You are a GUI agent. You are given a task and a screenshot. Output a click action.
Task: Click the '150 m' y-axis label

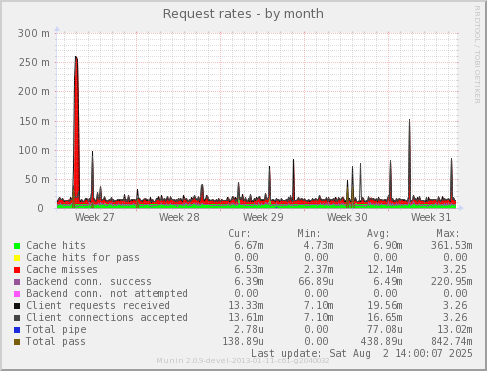tap(34, 121)
